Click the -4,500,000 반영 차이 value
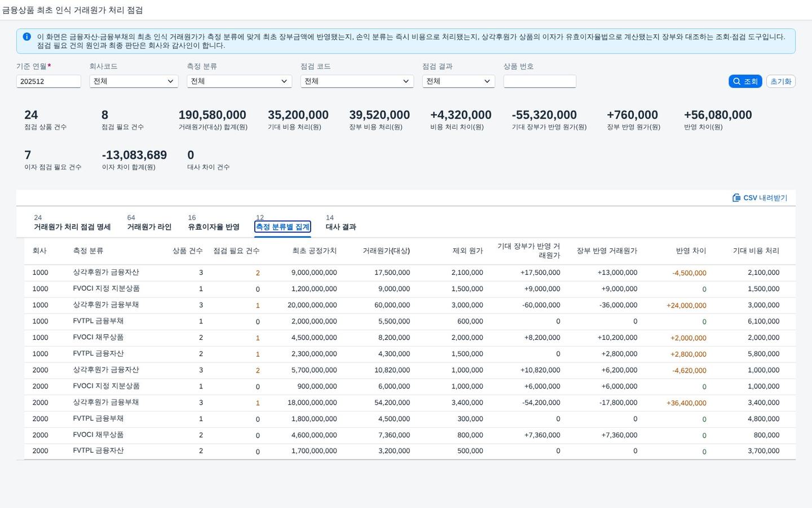 [689, 273]
